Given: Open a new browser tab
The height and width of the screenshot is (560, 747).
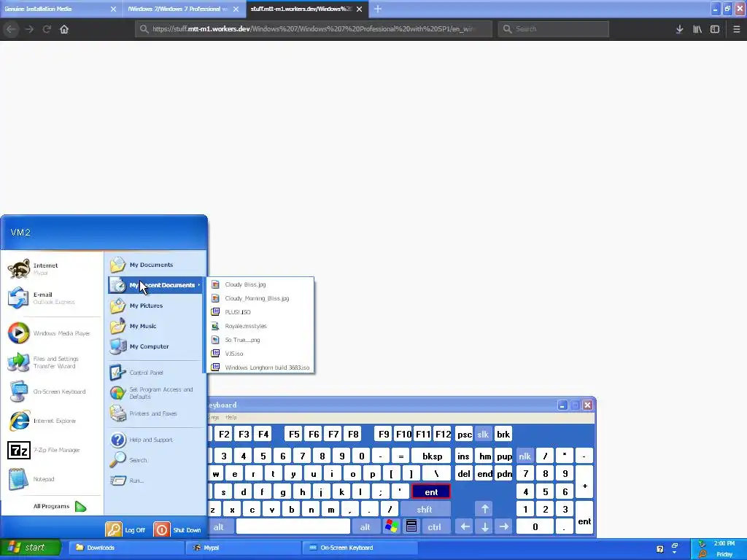Looking at the screenshot, I should point(378,9).
